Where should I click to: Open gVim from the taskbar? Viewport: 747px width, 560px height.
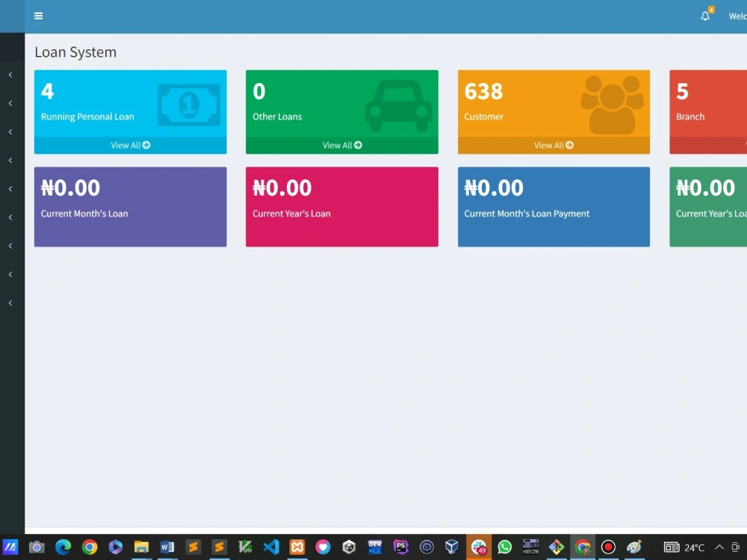pos(245,547)
